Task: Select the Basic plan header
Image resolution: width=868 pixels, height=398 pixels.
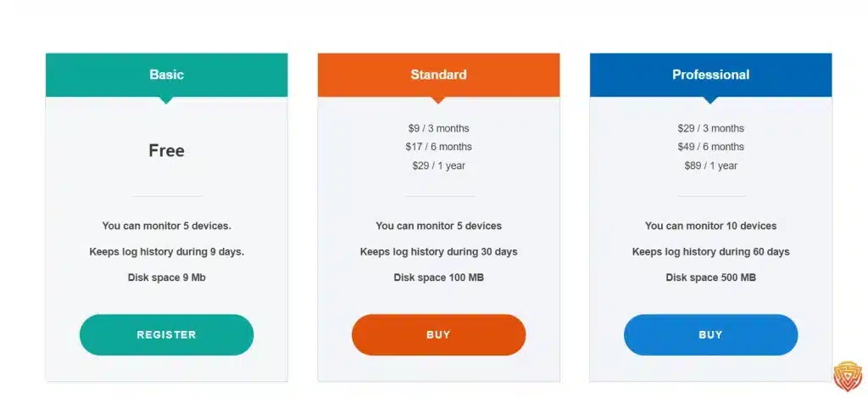Action: tap(167, 75)
